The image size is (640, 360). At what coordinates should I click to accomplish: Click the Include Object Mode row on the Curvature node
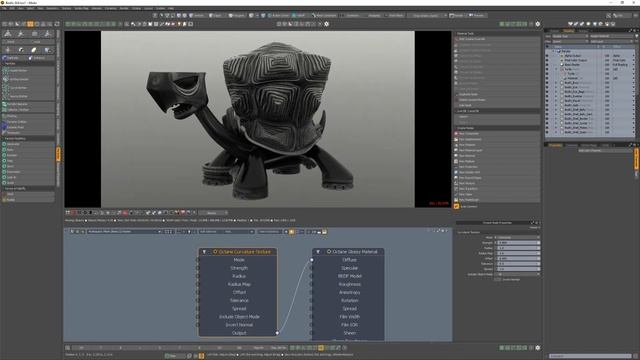239,317
